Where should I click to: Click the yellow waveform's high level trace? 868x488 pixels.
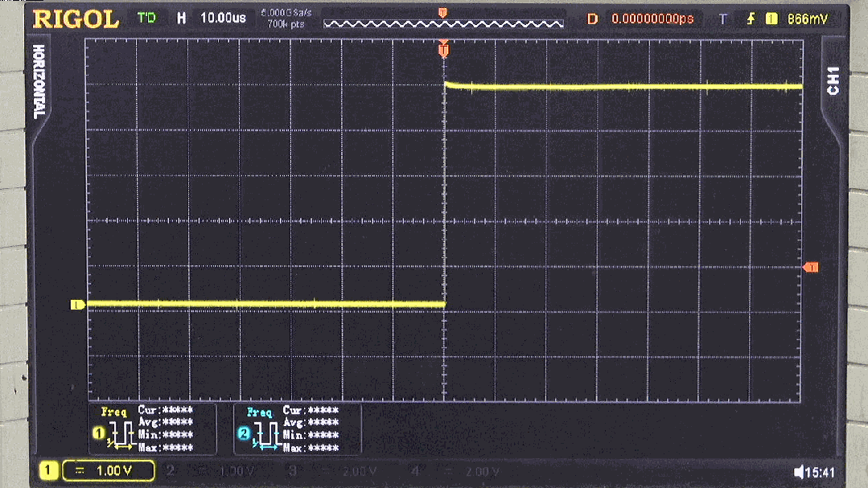tap(623, 86)
